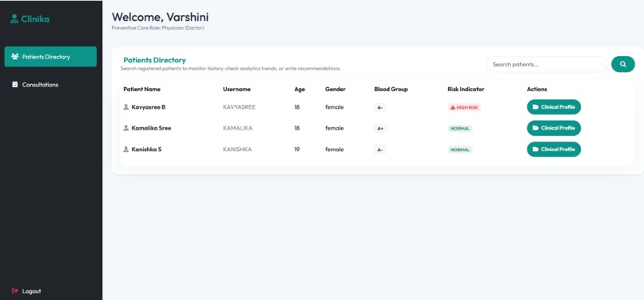Open Clinical Profile for Kavyasree B
Viewport: 644px width, 300px height.
554,107
